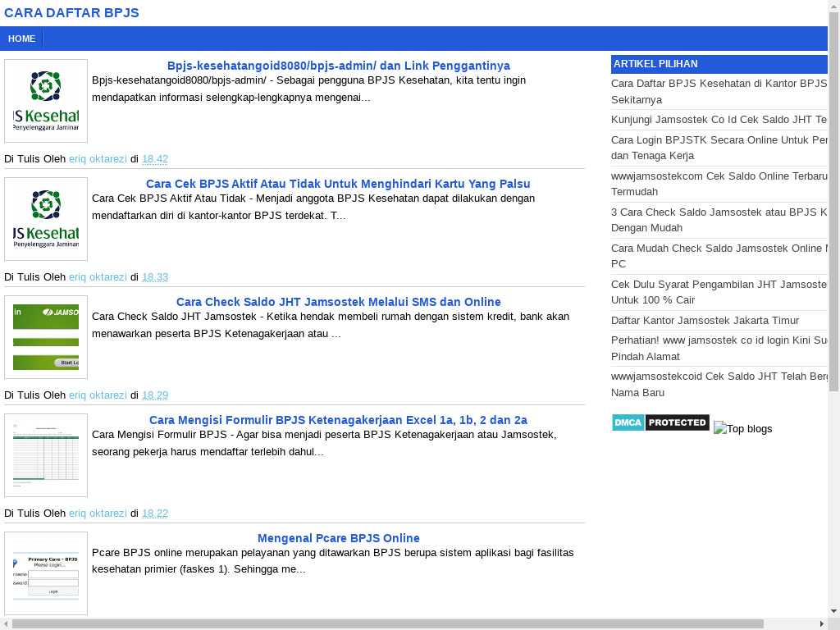Open sidebar link Perhatian! www jamsostek co id login

point(719,348)
